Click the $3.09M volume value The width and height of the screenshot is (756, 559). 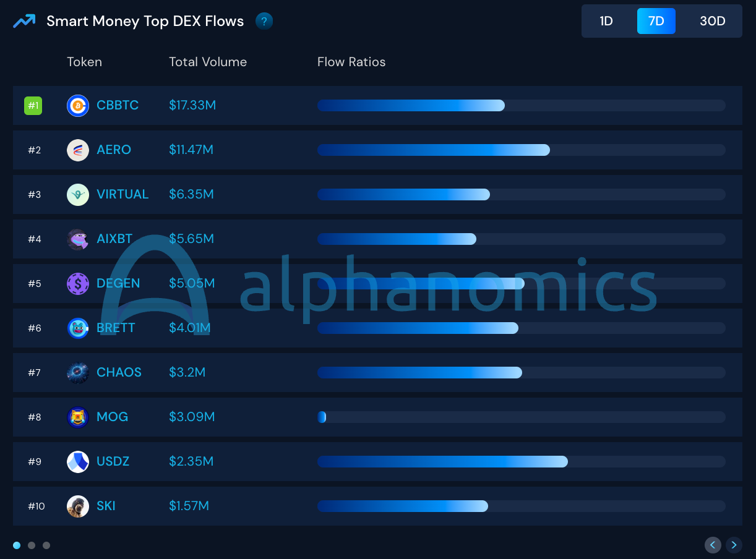[x=192, y=417]
